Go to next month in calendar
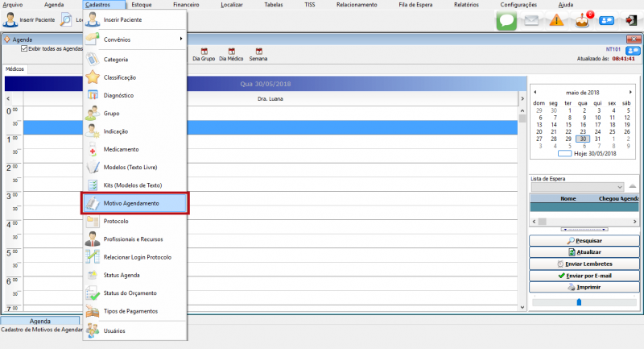This screenshot has width=644, height=349. (x=630, y=92)
